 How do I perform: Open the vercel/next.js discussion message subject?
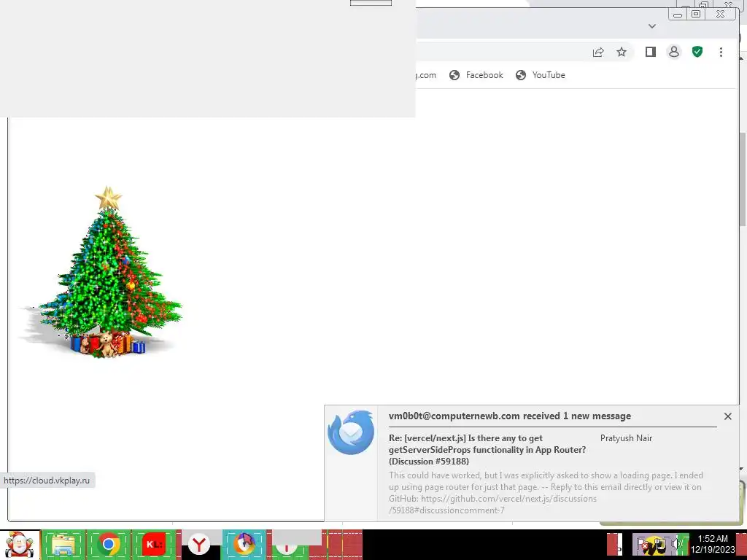coord(487,449)
